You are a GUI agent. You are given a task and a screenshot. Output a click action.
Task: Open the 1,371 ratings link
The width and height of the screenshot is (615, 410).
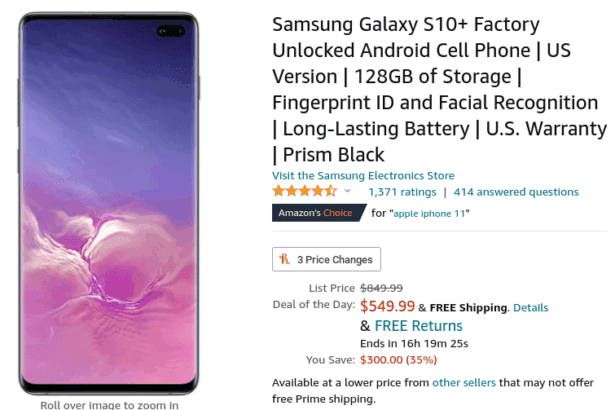402,191
